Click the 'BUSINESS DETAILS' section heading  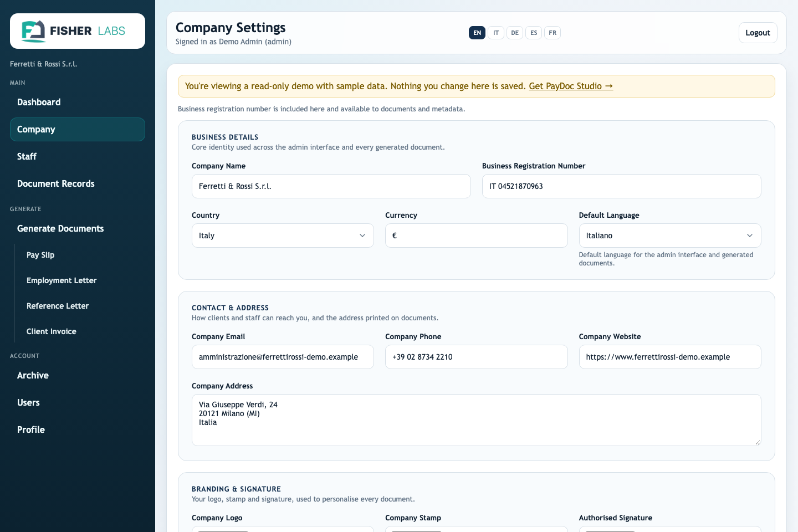click(225, 137)
